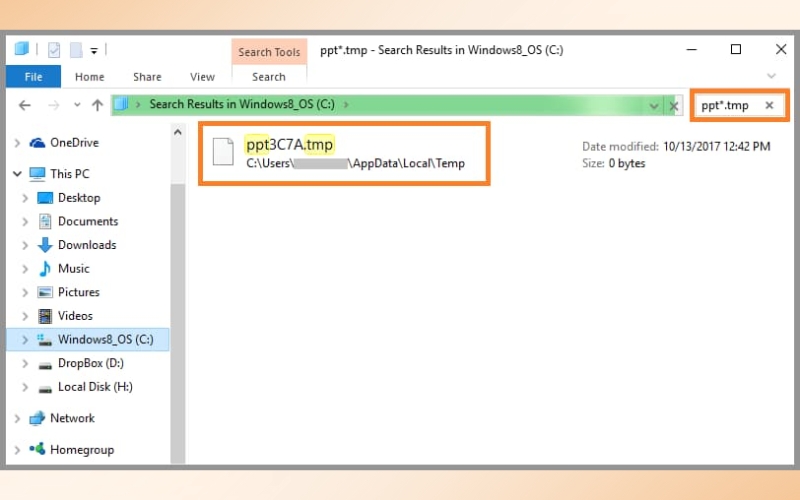The image size is (800, 500).
Task: Click the Homegroup icon
Action: pyautogui.click(x=37, y=449)
